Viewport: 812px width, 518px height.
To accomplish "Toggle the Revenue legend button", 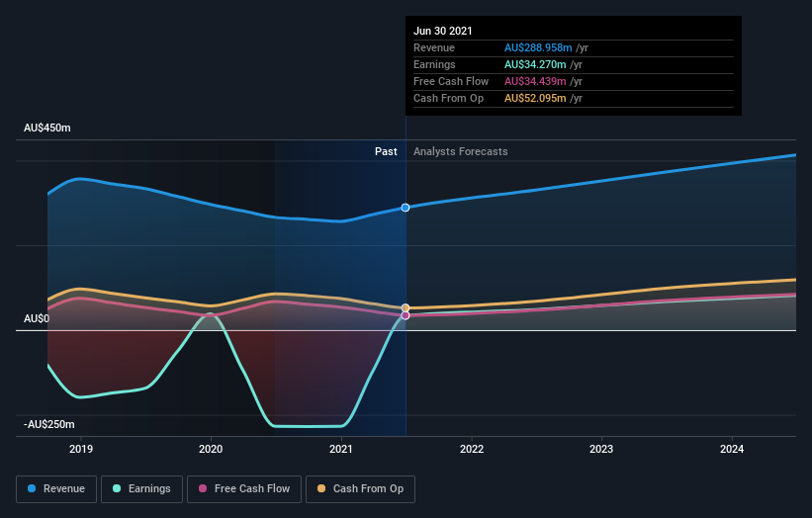I will point(56,489).
